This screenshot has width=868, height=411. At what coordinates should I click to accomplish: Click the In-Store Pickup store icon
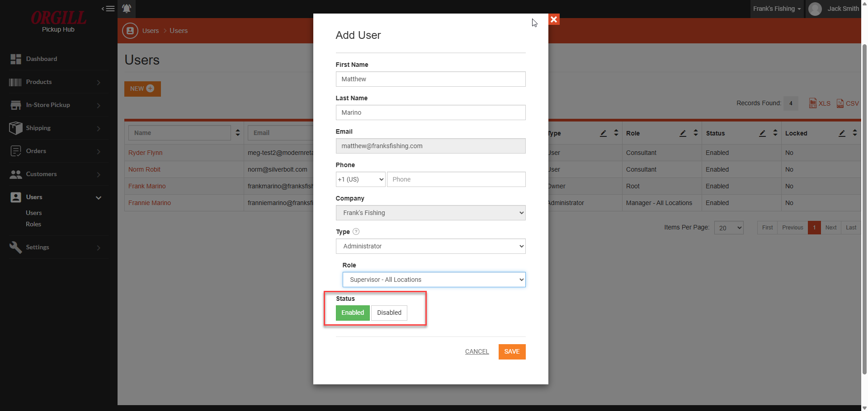pyautogui.click(x=16, y=105)
